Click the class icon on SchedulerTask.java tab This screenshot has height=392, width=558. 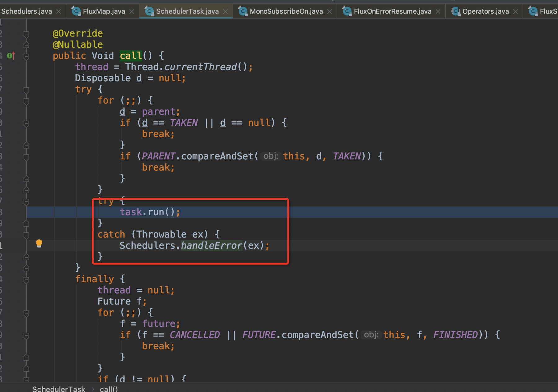pyautogui.click(x=149, y=11)
